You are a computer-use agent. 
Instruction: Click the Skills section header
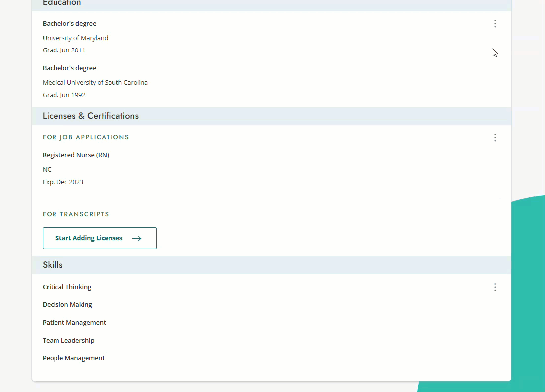tap(53, 265)
